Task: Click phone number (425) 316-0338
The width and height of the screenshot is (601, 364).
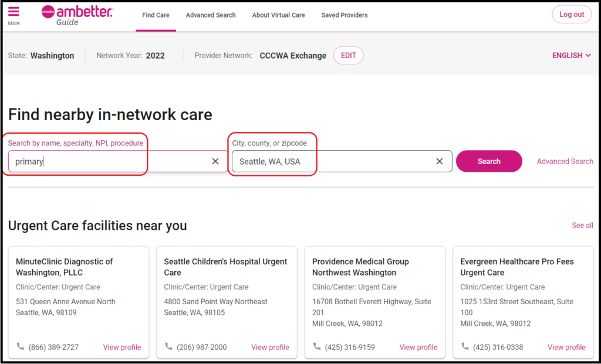Action: [498, 347]
